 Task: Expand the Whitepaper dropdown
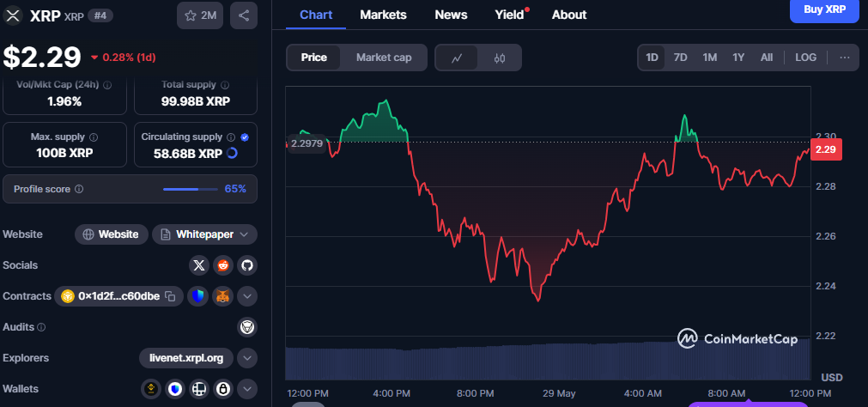pos(205,234)
